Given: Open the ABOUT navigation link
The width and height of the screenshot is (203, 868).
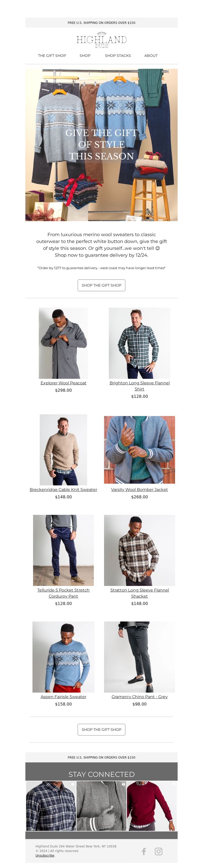Looking at the screenshot, I should point(151,56).
